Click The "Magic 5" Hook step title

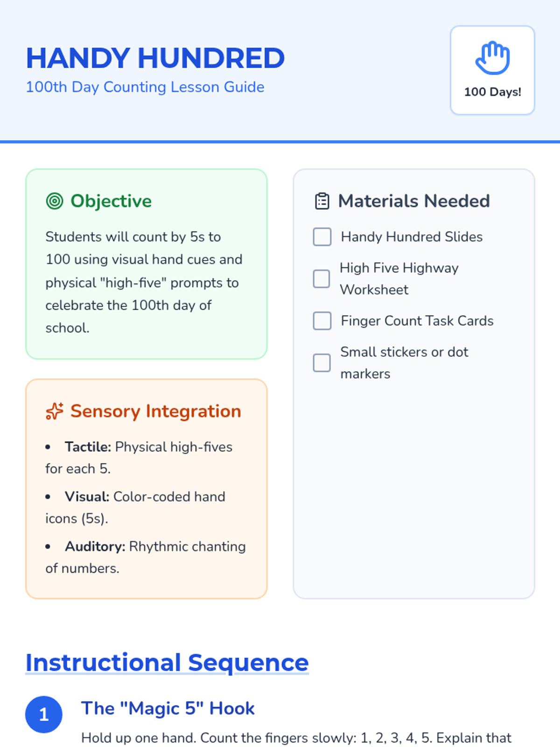click(168, 708)
